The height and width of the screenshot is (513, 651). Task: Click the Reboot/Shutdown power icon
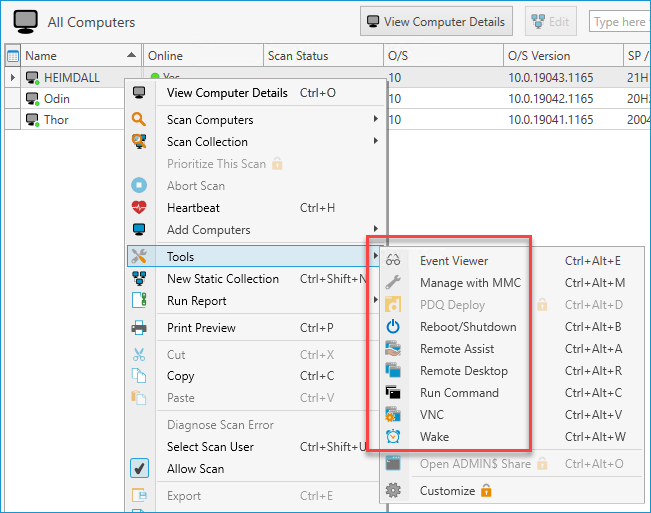pos(393,327)
